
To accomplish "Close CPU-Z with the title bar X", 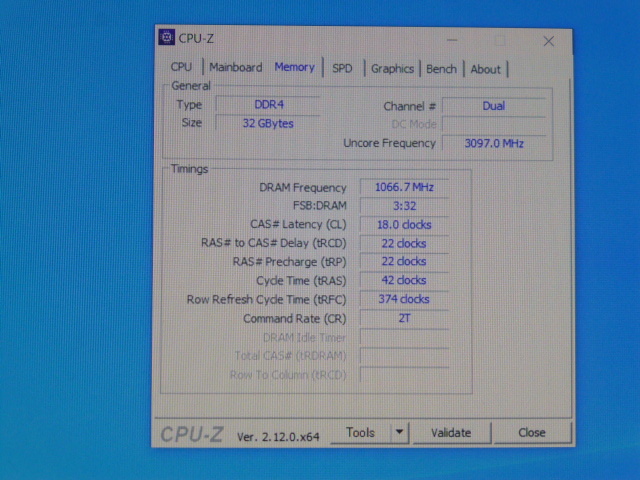I will 549,41.
